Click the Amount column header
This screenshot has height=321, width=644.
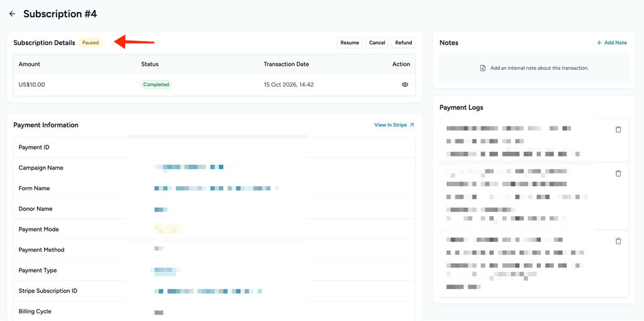click(29, 64)
